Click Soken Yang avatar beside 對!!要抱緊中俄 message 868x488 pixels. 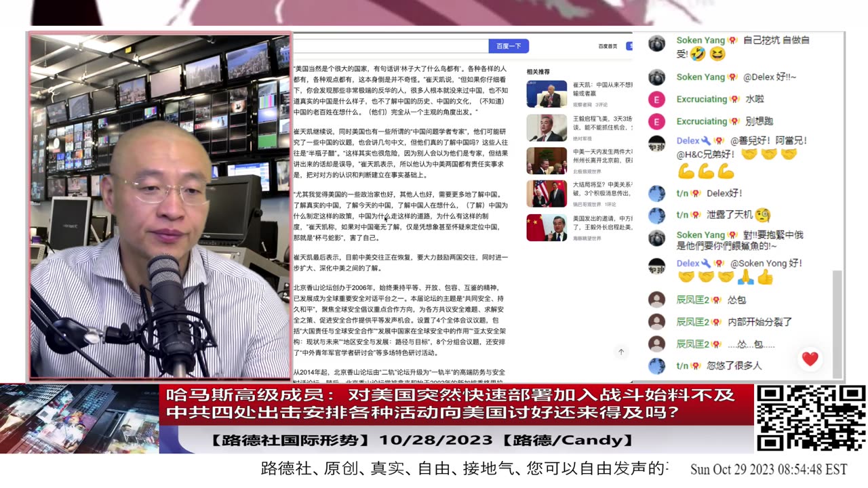click(x=656, y=238)
